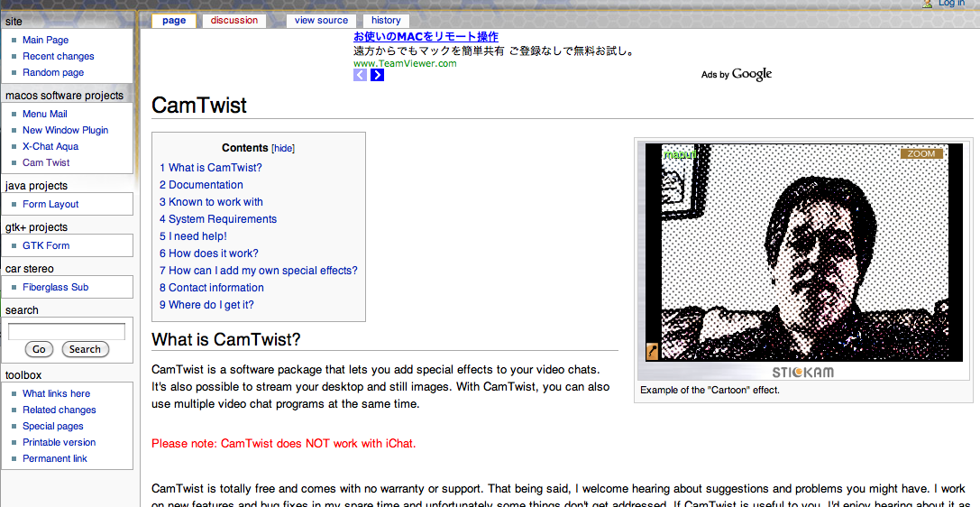Open the Menu Mail project link
The image size is (980, 507).
point(45,114)
